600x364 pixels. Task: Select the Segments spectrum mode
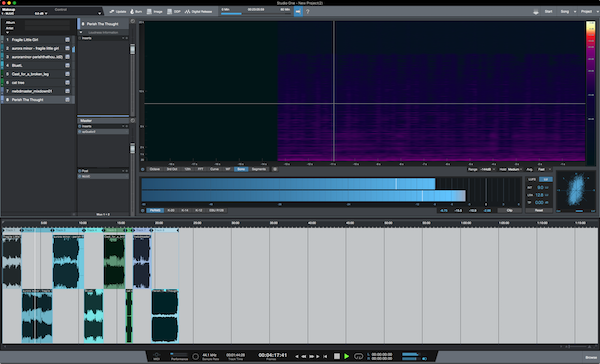259,169
